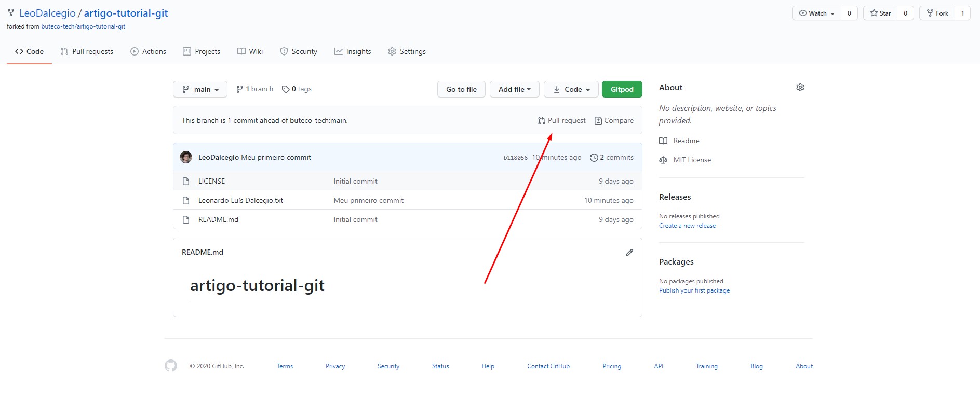Click LeoDalcegio's avatar in the commit bar
The image size is (980, 402).
186,157
